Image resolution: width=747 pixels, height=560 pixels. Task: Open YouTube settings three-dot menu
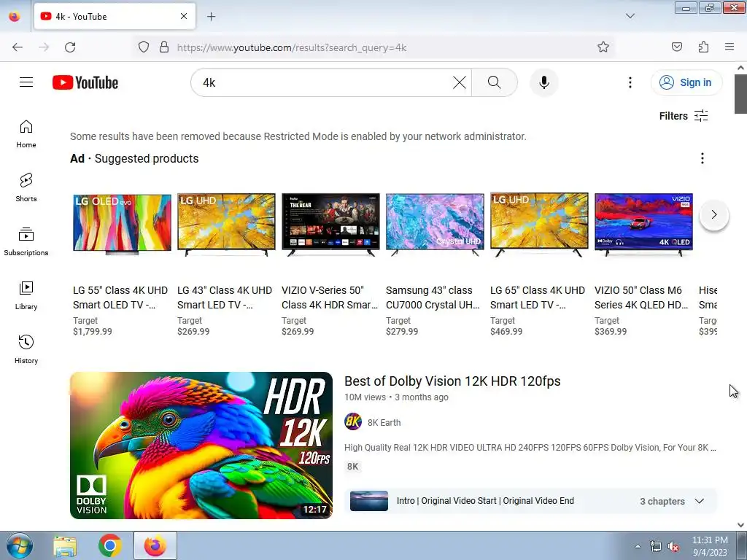coord(630,82)
